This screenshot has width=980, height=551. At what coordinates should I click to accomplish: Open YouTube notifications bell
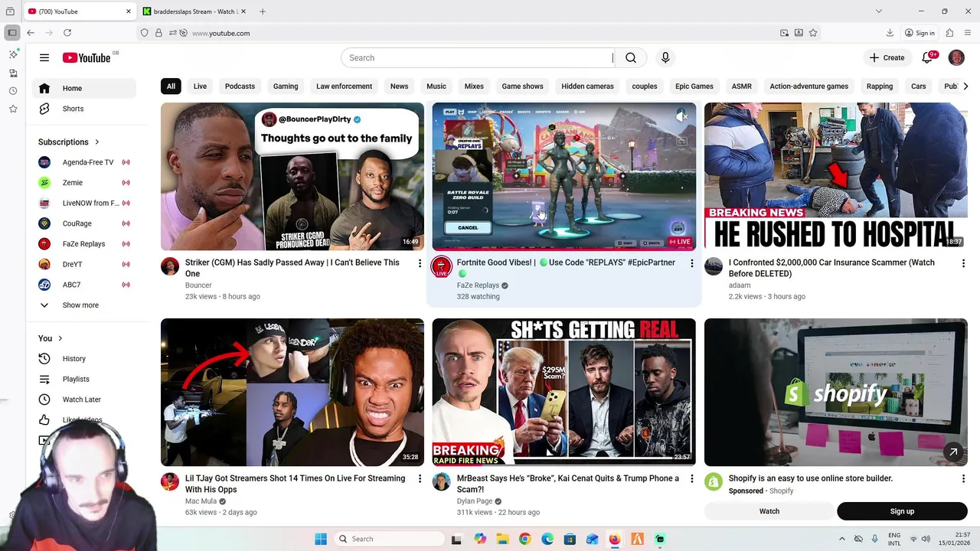pos(927,57)
